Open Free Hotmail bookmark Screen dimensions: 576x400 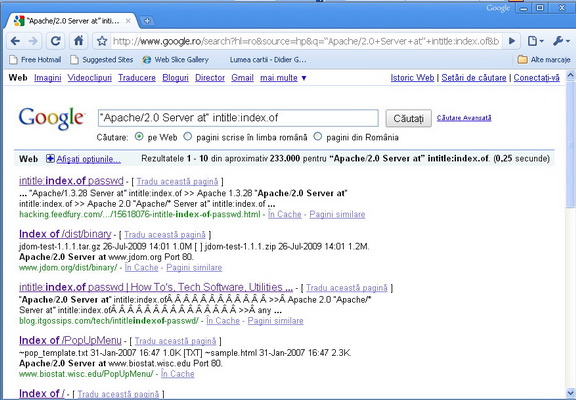coord(35,60)
